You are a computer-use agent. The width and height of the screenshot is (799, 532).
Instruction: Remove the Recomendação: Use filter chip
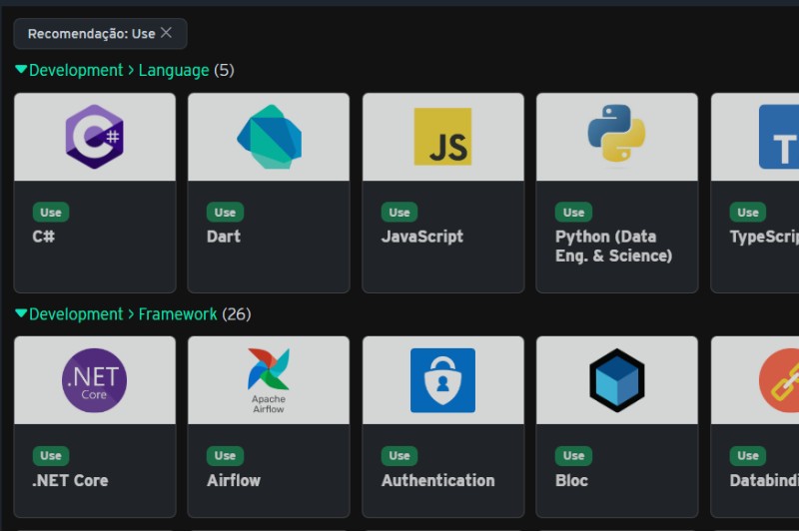pos(166,33)
